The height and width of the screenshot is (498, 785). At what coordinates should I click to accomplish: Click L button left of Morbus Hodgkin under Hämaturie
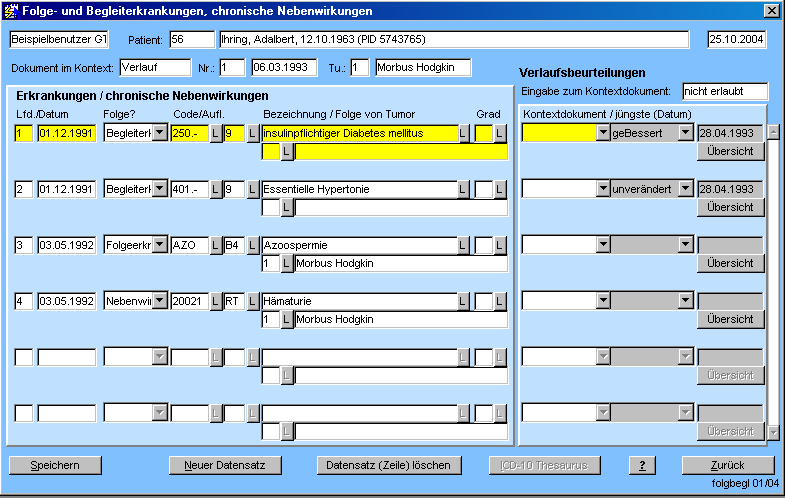pyautogui.click(x=286, y=320)
